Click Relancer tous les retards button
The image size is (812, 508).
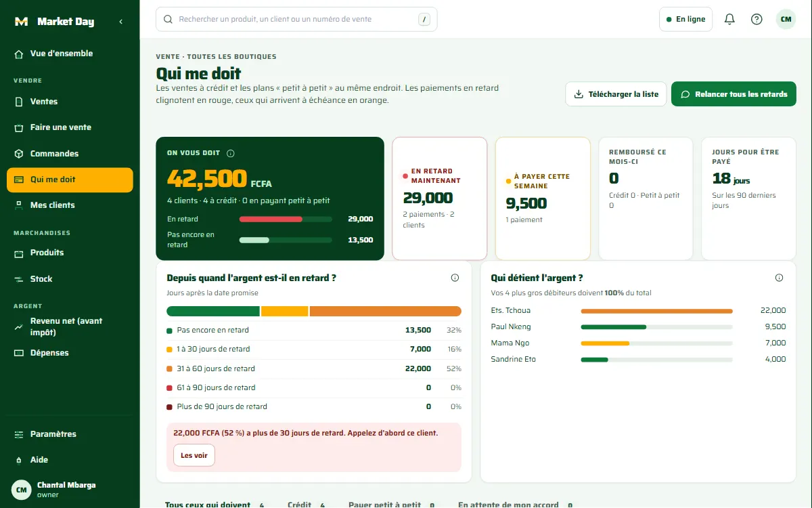point(734,94)
